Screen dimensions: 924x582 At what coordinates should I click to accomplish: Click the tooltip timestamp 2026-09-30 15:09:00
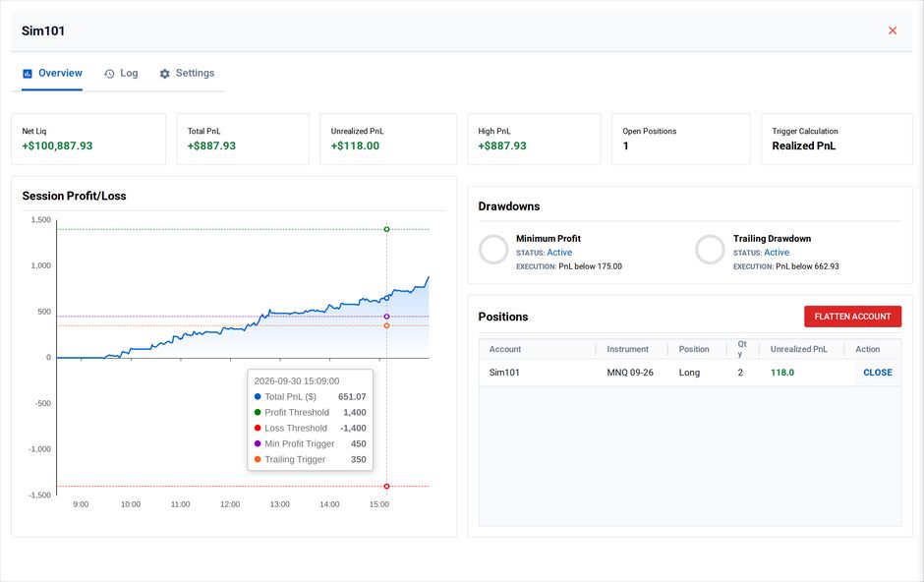click(x=297, y=381)
